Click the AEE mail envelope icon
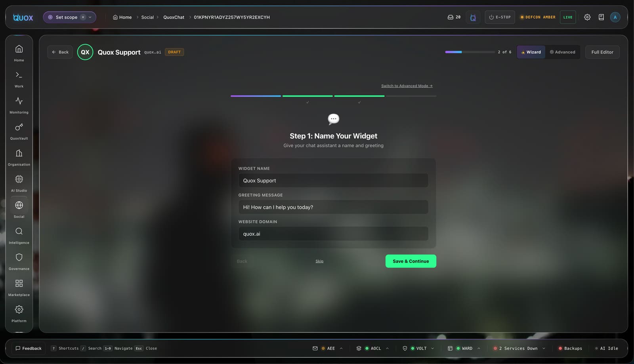 (x=315, y=349)
